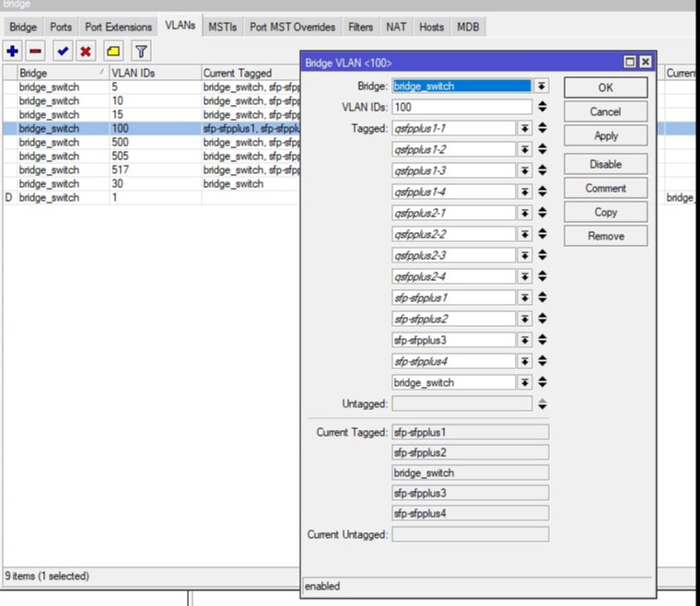Select the row with VLAN ID 30
The width and height of the screenshot is (700, 606).
(x=152, y=184)
